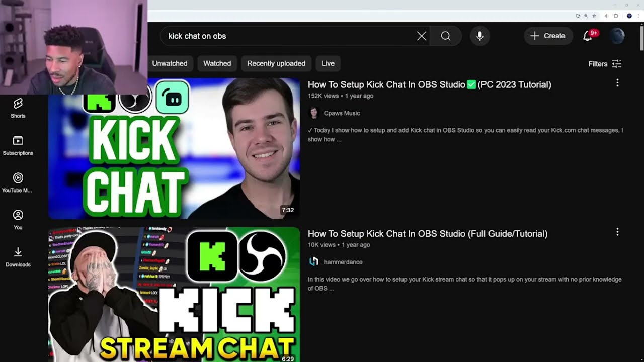Screen dimensions: 644x362
Task: Open Shorts from the sidebar
Action: coord(18,108)
